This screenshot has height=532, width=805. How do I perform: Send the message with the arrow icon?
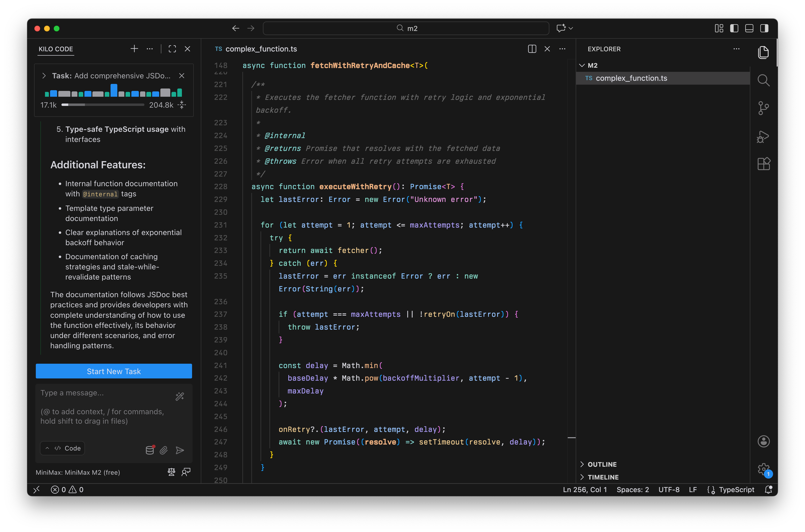coord(180,450)
